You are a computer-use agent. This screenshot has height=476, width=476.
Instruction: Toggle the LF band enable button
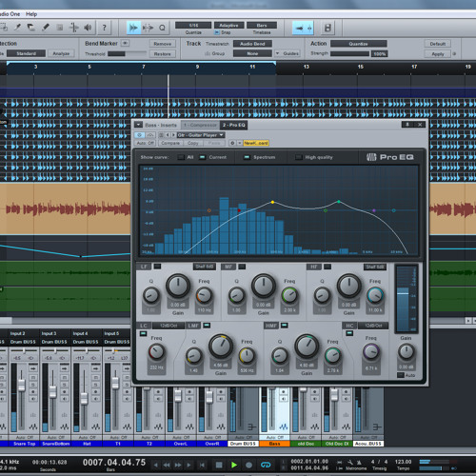[157, 267]
